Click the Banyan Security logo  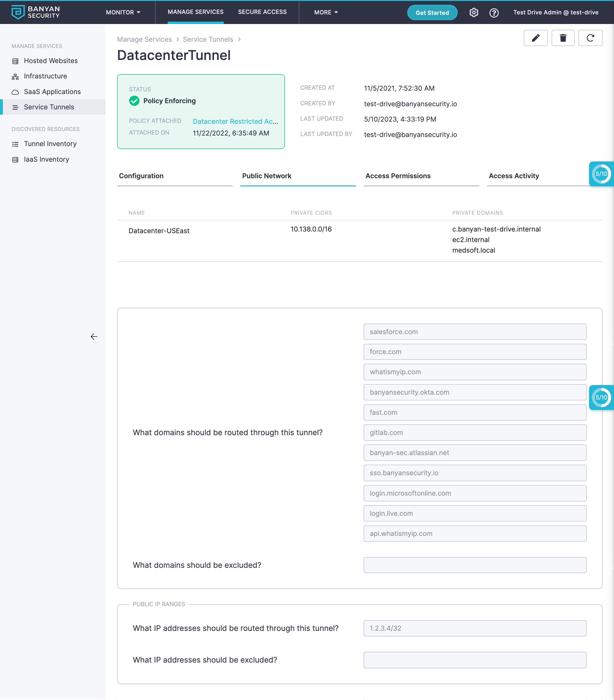pos(35,12)
